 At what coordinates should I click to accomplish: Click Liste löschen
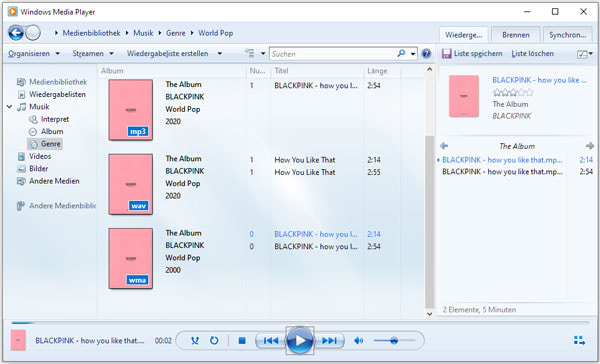coord(533,54)
